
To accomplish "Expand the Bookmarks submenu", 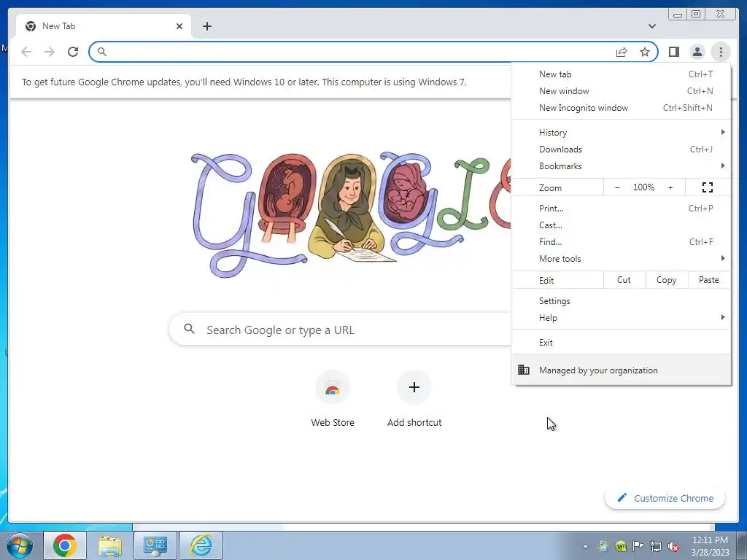I will (622, 166).
